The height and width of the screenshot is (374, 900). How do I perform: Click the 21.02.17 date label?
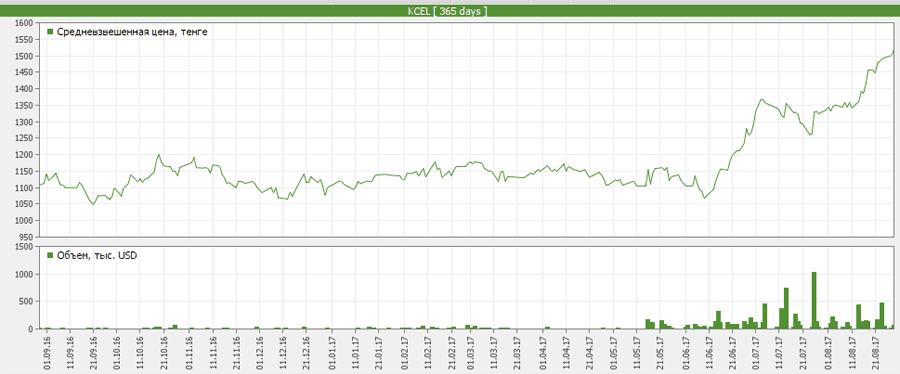tap(453, 352)
